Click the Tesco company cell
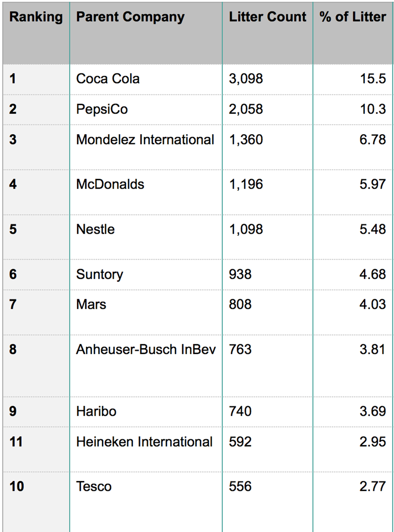This screenshot has width=394, height=532. click(x=94, y=487)
